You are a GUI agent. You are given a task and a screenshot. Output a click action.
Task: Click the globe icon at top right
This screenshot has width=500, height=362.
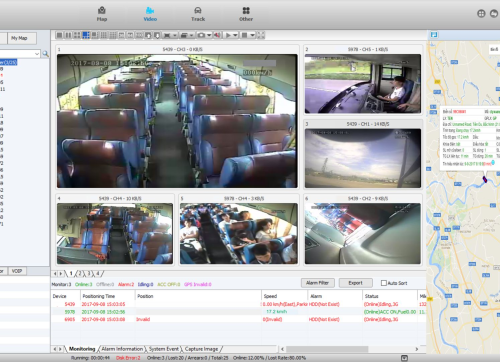pyautogui.click(x=481, y=14)
